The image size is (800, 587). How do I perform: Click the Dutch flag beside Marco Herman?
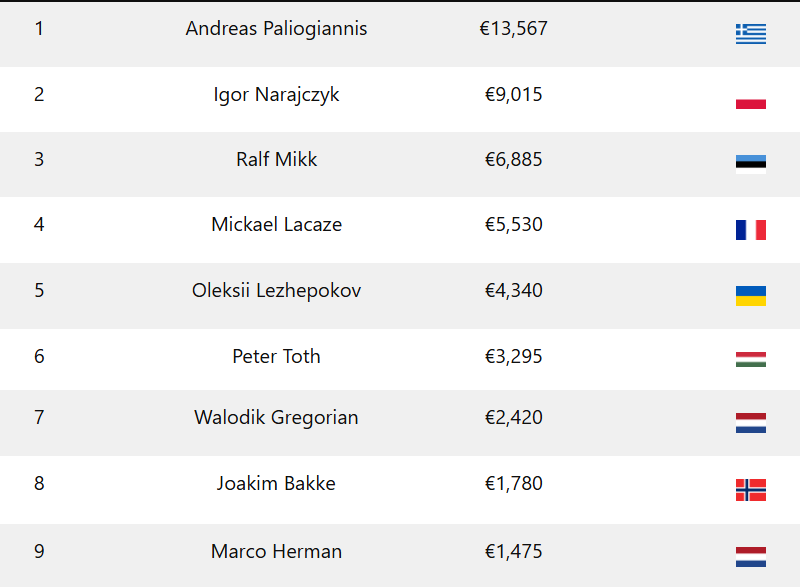(750, 556)
